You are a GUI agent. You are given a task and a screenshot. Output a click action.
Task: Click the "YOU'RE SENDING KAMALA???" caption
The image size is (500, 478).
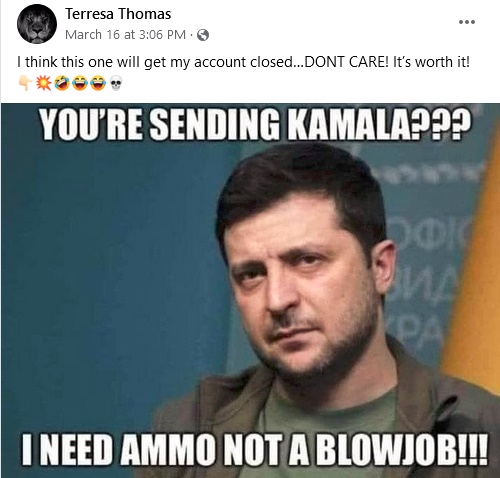click(256, 124)
